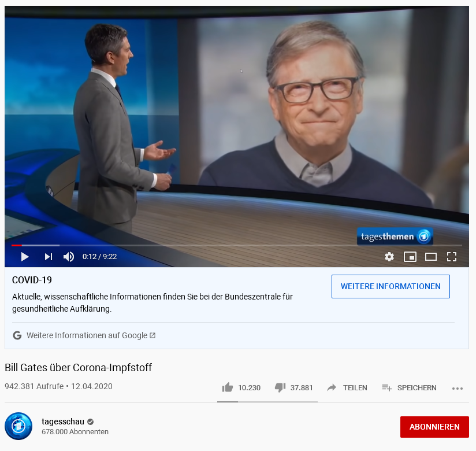
Task: Like the video with thumbs up
Action: (x=228, y=387)
